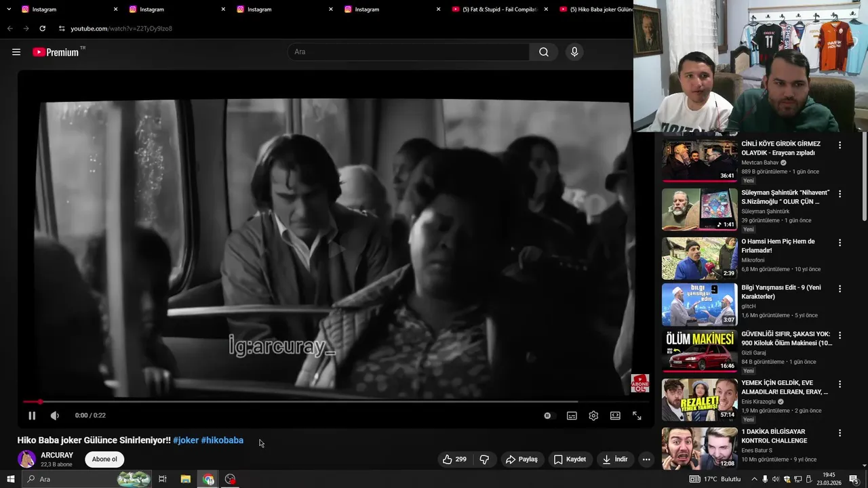Screen dimensions: 868x488
Task: Mute the video using the speaker icon
Action: pos(55,415)
